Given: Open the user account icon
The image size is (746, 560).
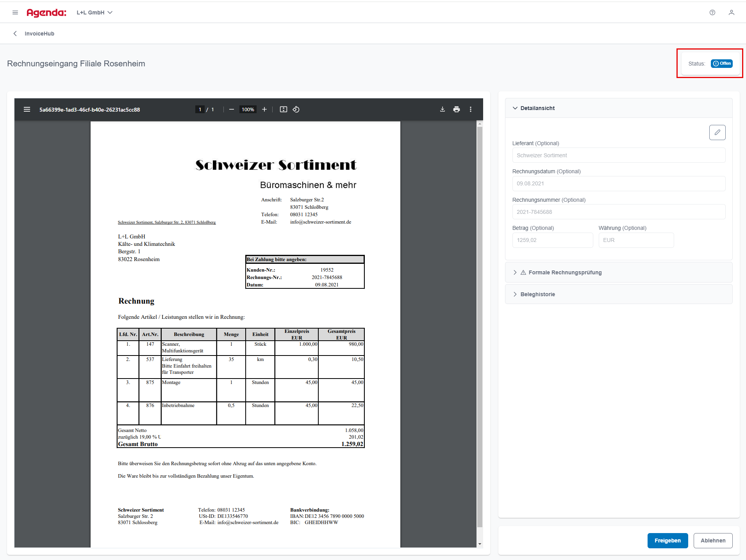Looking at the screenshot, I should click(x=731, y=12).
